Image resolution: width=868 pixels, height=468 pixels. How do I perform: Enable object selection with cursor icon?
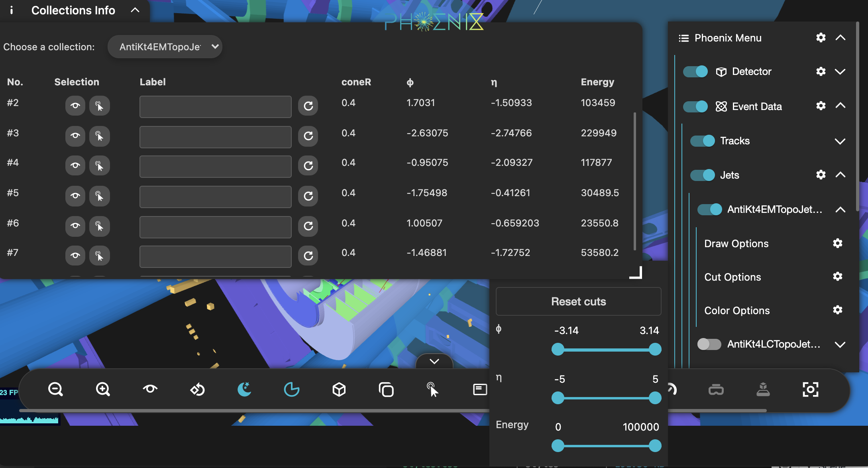tap(433, 390)
